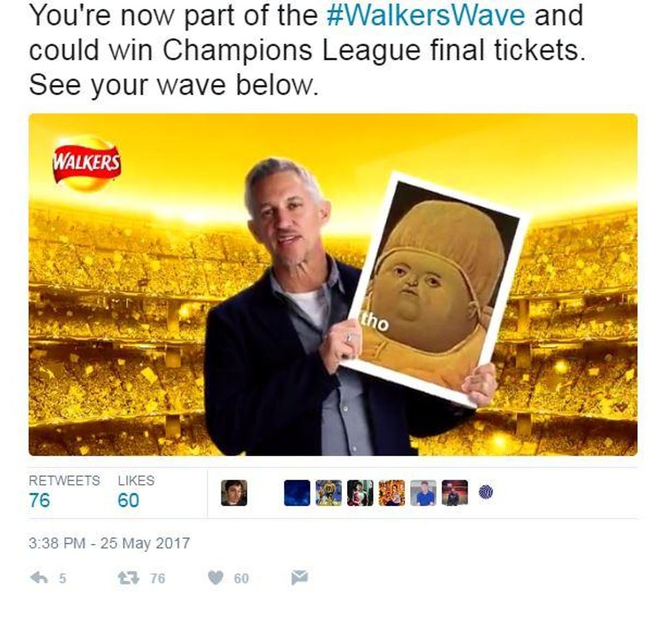The height and width of the screenshot is (622, 672).
Task: Open the yellow jersey player avatar
Action: 328,493
